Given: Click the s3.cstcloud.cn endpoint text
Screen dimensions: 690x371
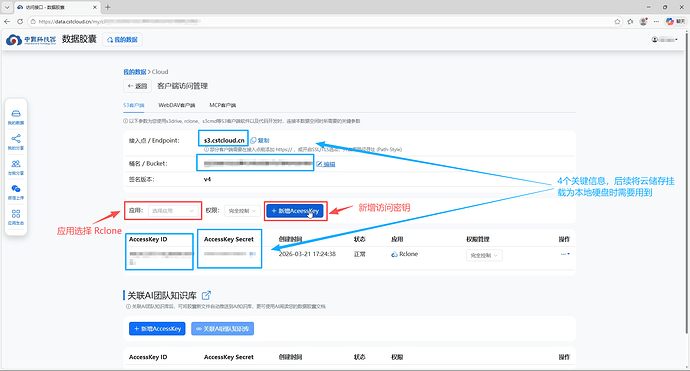Looking at the screenshot, I should (x=224, y=140).
